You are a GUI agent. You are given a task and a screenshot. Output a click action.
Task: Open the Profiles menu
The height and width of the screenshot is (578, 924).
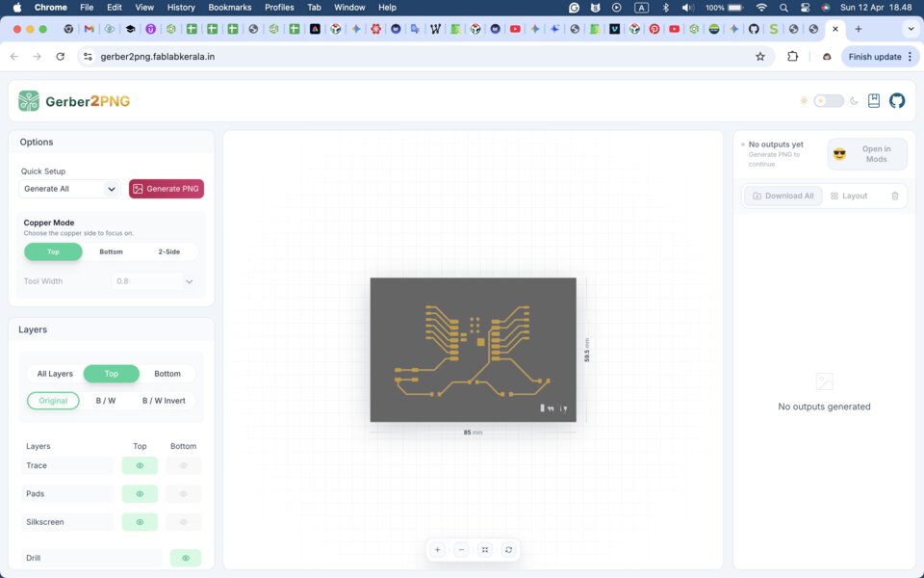pos(279,8)
